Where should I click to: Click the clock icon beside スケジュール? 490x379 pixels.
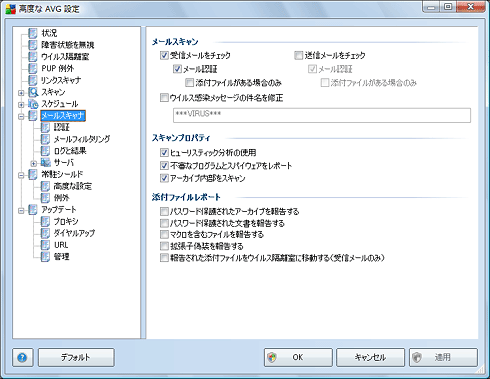(33, 104)
